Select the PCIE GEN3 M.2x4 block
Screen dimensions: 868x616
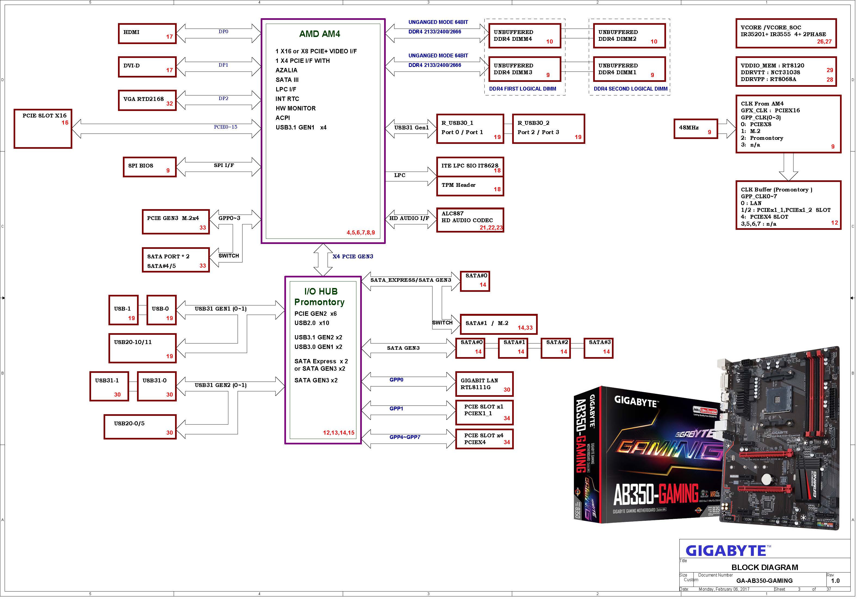tap(176, 222)
